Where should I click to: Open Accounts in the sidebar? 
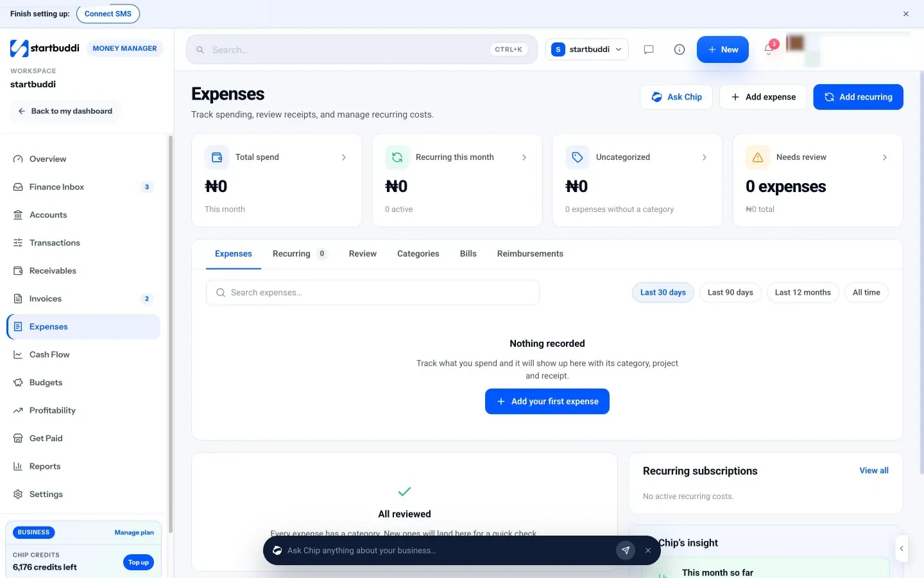coord(83,215)
